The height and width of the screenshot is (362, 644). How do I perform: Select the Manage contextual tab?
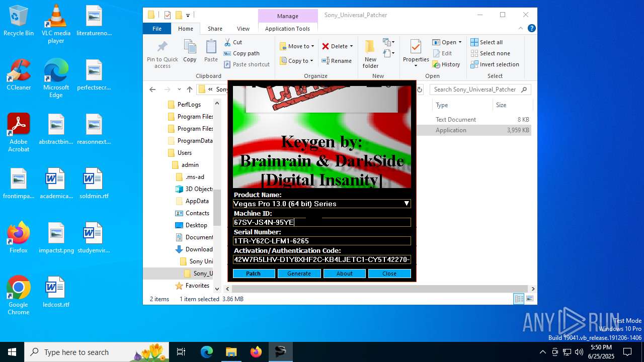pos(288,16)
